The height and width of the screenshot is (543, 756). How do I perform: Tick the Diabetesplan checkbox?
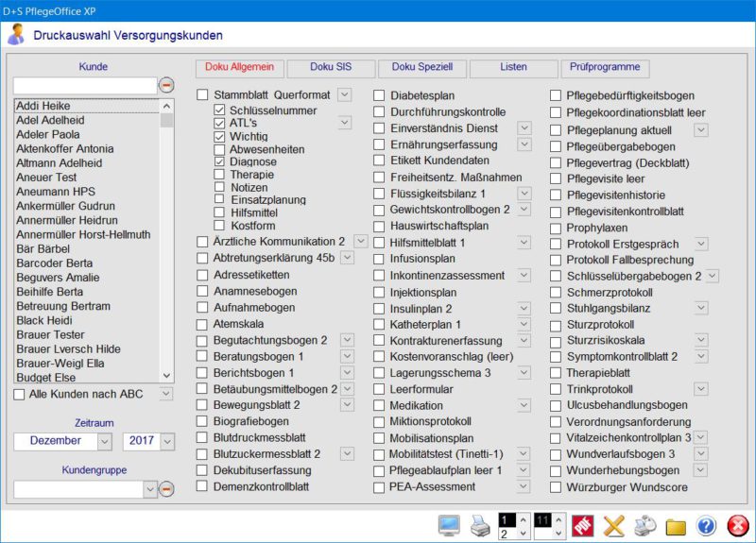click(x=379, y=95)
